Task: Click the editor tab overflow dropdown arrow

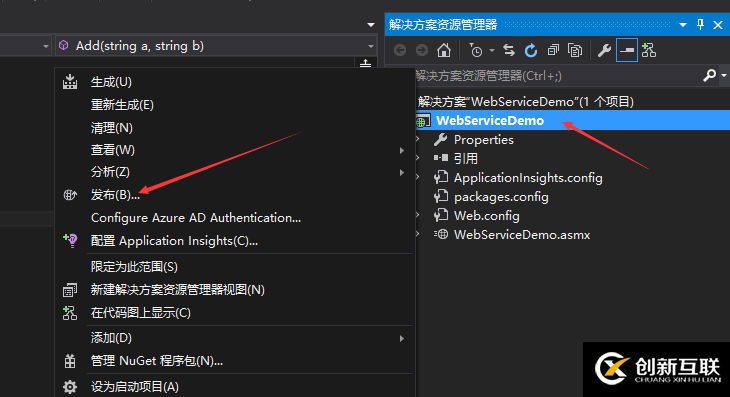Action: click(x=371, y=25)
